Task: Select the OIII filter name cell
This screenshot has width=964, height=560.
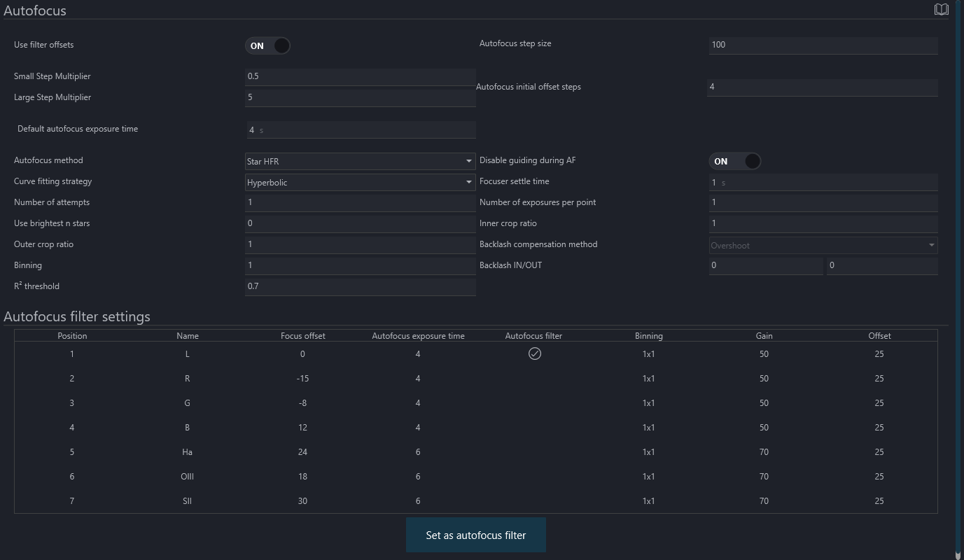Action: pos(187,477)
